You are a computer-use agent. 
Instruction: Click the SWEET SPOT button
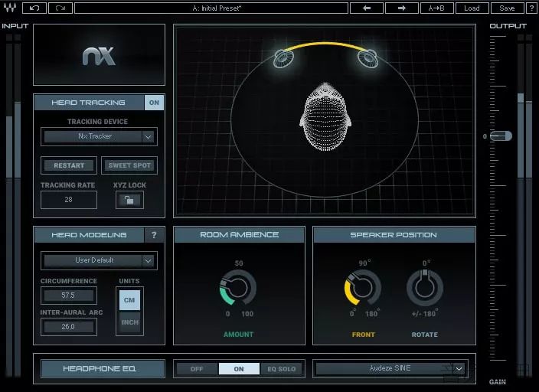129,165
